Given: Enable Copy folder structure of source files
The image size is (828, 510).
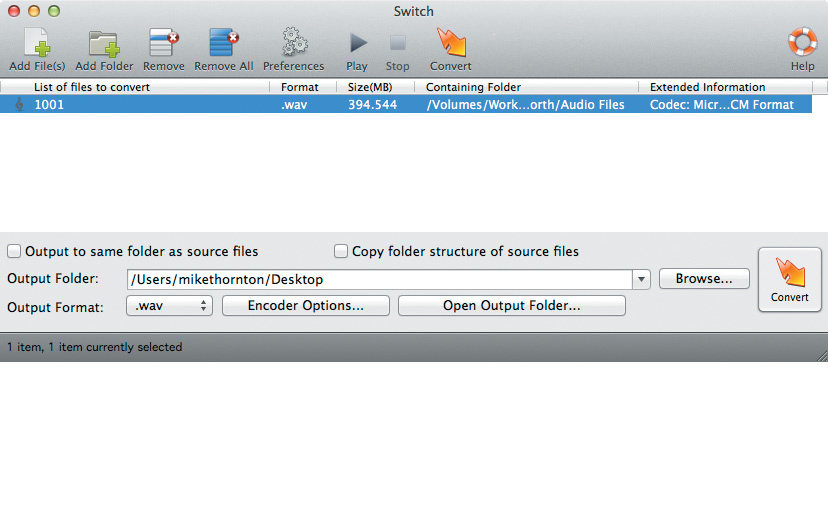Looking at the screenshot, I should pos(341,251).
